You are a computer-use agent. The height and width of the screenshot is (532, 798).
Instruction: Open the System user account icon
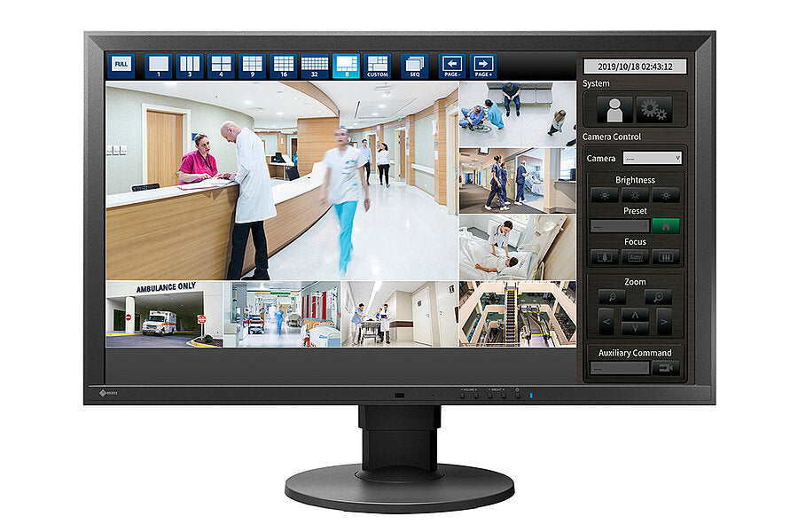coord(614,109)
